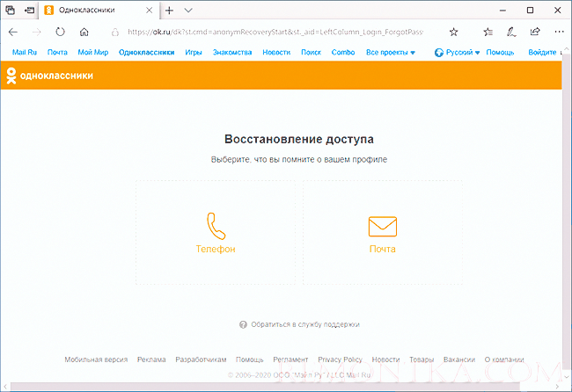Open the Favorites hub icon
The image size is (572, 392).
tap(488, 32)
